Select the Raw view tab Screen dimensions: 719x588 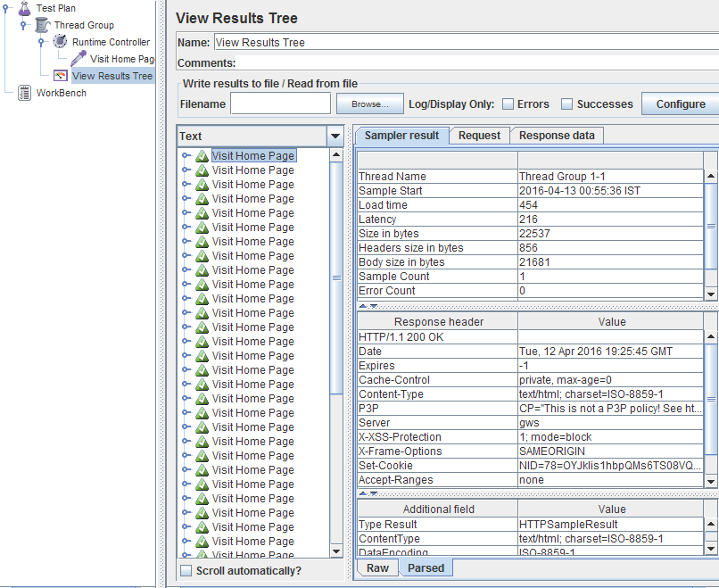(377, 567)
